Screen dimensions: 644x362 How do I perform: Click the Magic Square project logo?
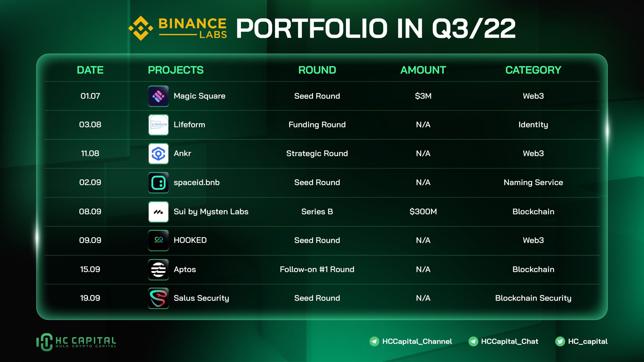tap(158, 96)
